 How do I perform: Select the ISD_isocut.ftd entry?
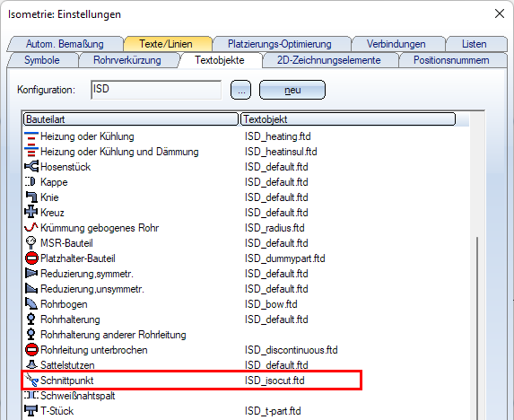[x=274, y=381]
